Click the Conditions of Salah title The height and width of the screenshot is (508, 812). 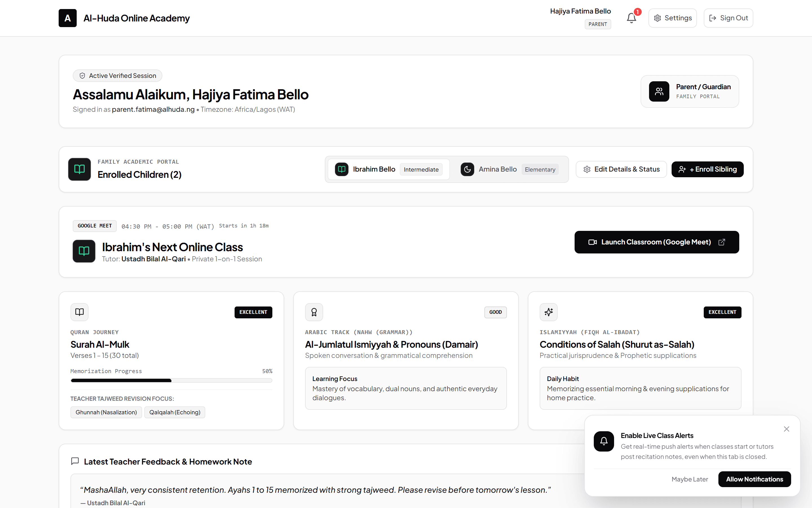click(x=617, y=344)
